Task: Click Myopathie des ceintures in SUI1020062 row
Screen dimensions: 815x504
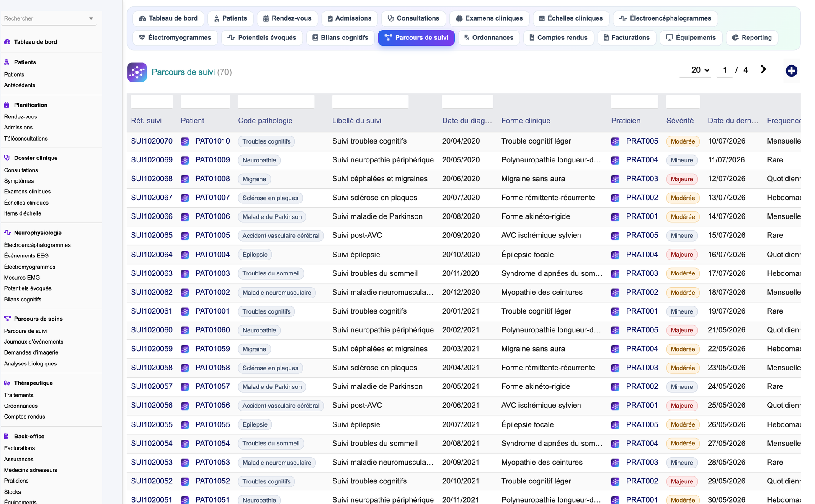Action: click(x=542, y=292)
